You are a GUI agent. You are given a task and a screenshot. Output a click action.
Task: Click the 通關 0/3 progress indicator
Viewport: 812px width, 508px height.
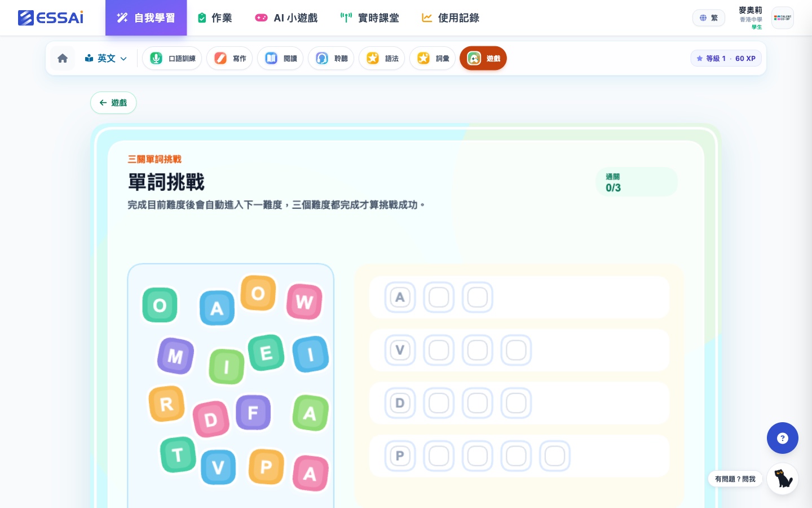637,182
